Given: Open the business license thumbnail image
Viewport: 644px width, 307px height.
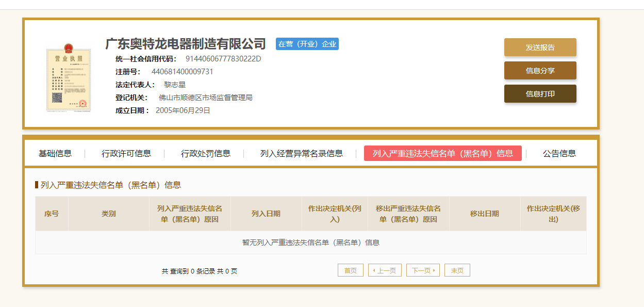Looking at the screenshot, I should point(69,78).
